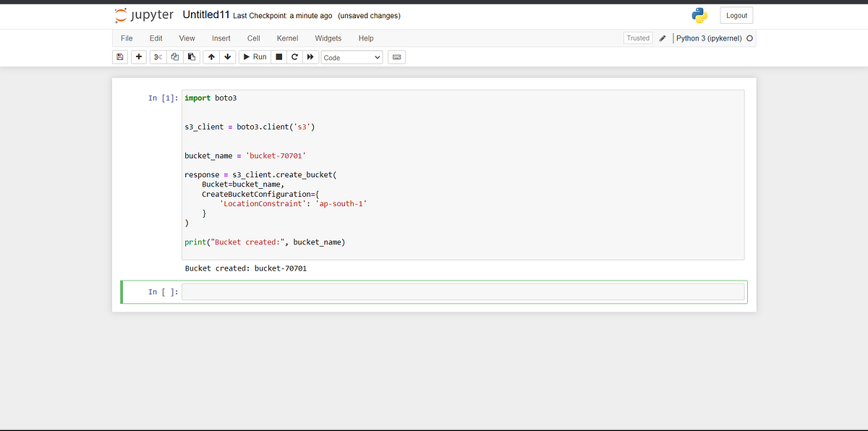
Task: Click the kernel status circle indicator
Action: (750, 38)
